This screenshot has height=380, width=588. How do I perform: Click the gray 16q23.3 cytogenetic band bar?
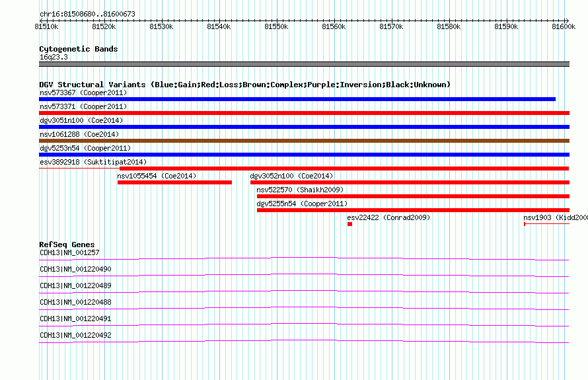[x=304, y=64]
